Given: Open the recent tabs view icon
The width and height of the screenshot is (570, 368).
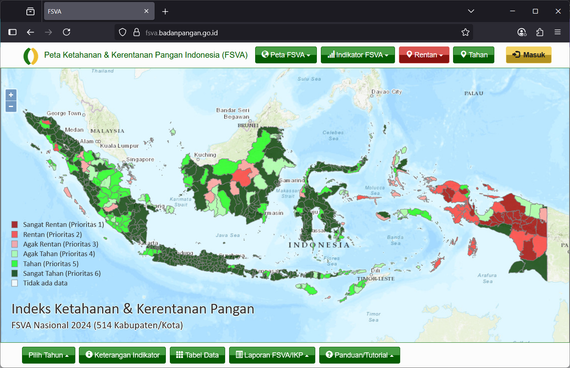Looking at the screenshot, I should click(x=31, y=12).
